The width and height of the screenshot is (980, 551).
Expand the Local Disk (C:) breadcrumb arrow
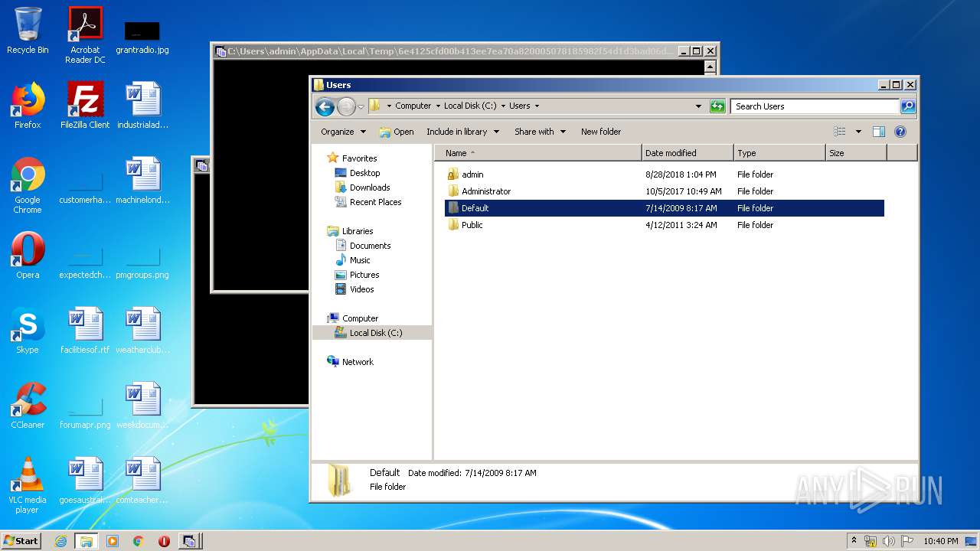click(x=503, y=106)
